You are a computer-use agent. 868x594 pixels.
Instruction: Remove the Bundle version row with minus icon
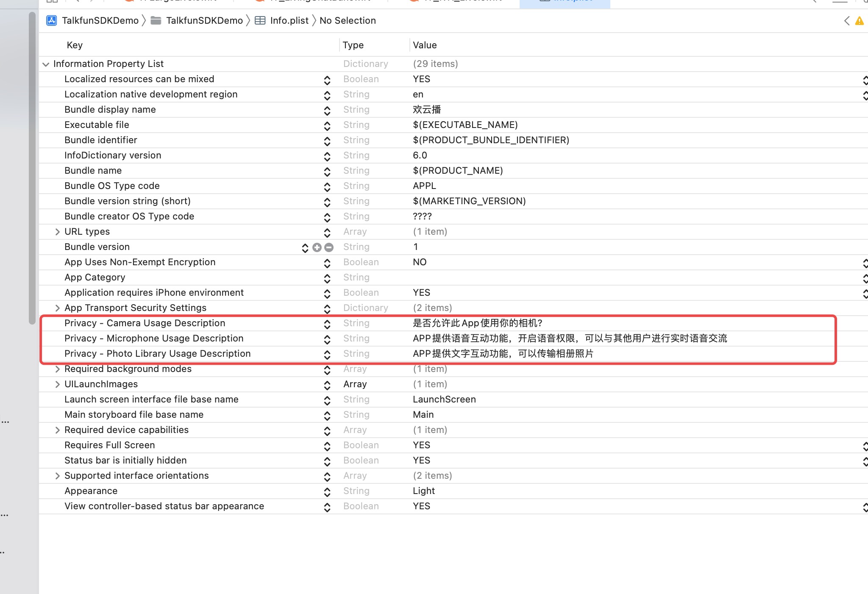[x=329, y=247]
